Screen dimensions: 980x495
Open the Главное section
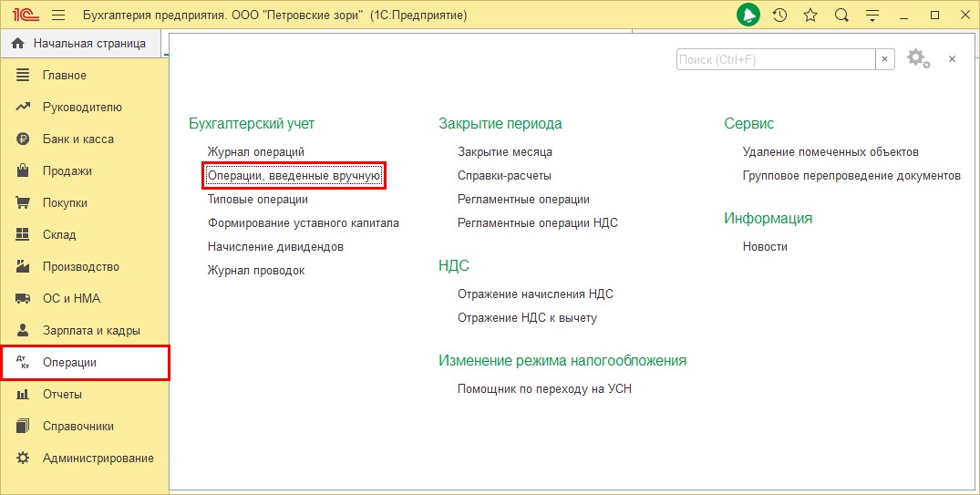[85, 75]
